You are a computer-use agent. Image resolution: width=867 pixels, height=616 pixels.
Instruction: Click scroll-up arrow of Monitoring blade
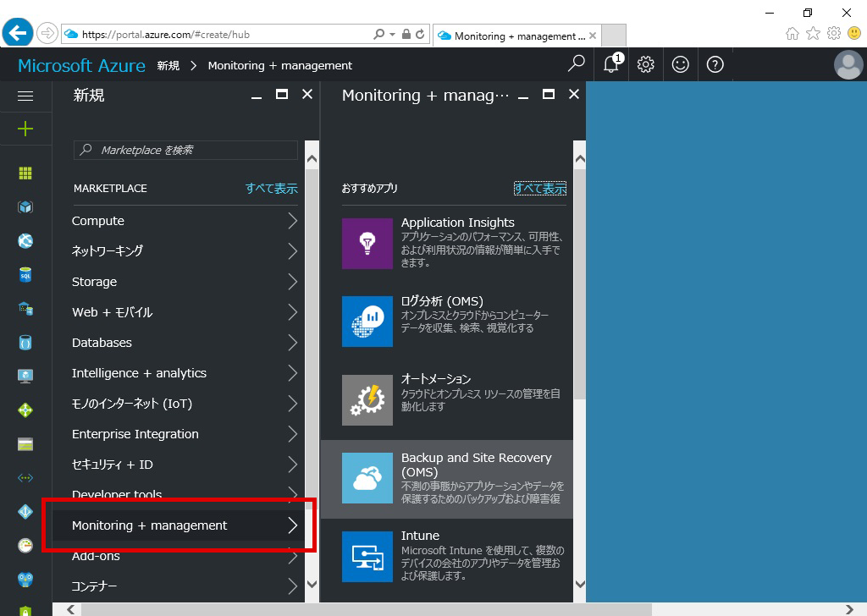(580, 159)
